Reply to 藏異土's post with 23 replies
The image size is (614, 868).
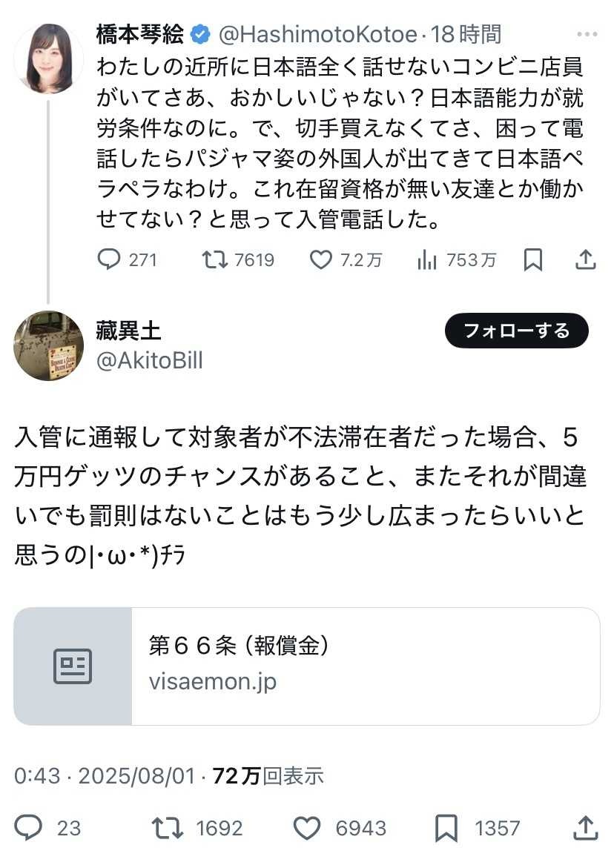29,827
